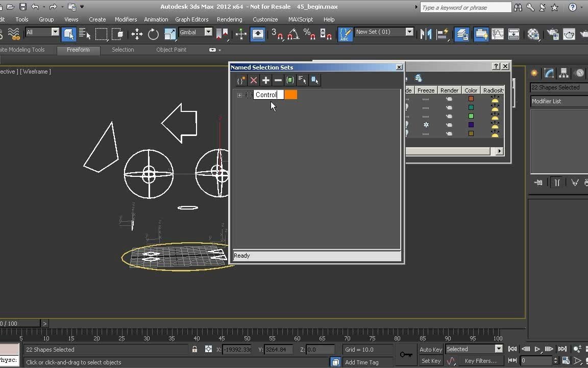Viewport: 588px width, 368px height.
Task: Expand the Control selection set tree node
Action: (x=239, y=95)
